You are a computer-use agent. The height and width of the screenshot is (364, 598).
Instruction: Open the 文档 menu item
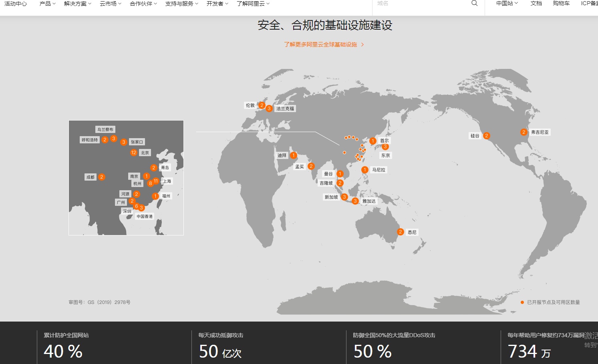[536, 4]
